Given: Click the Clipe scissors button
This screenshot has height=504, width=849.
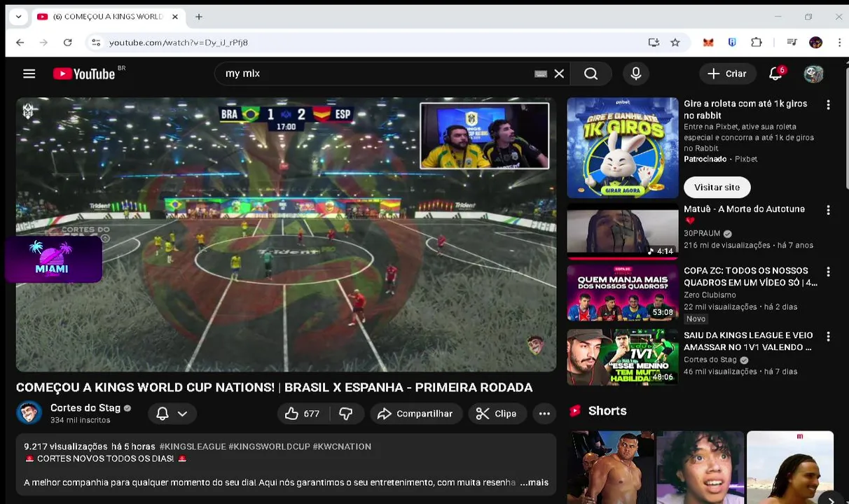Looking at the screenshot, I should click(x=497, y=414).
